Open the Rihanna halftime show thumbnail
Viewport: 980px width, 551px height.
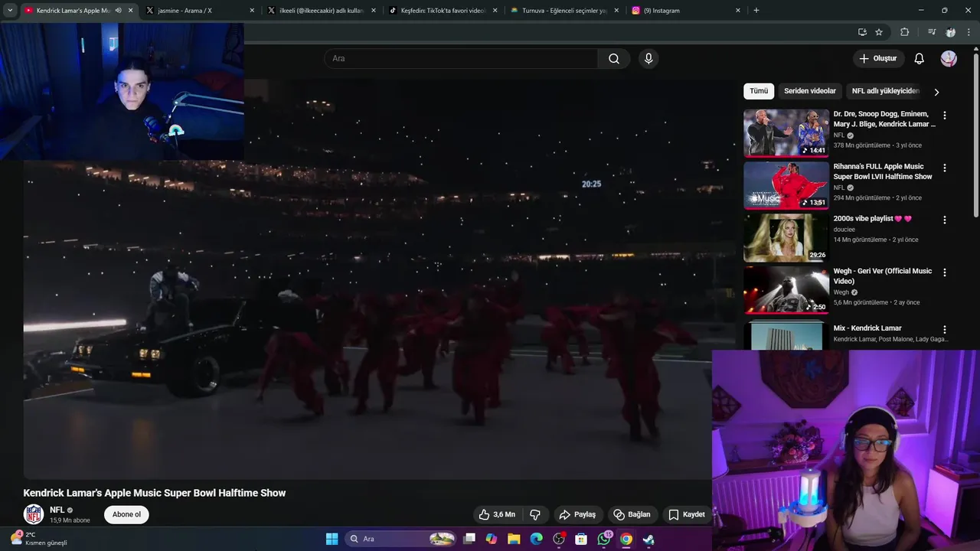786,185
